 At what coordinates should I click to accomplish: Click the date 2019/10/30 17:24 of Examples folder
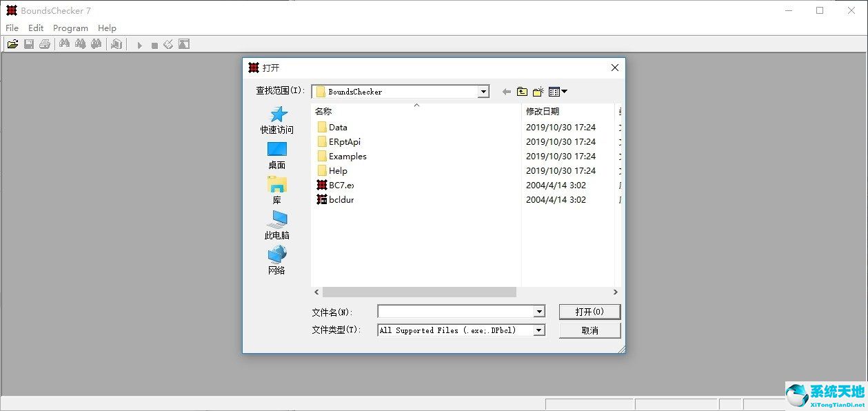pos(561,157)
